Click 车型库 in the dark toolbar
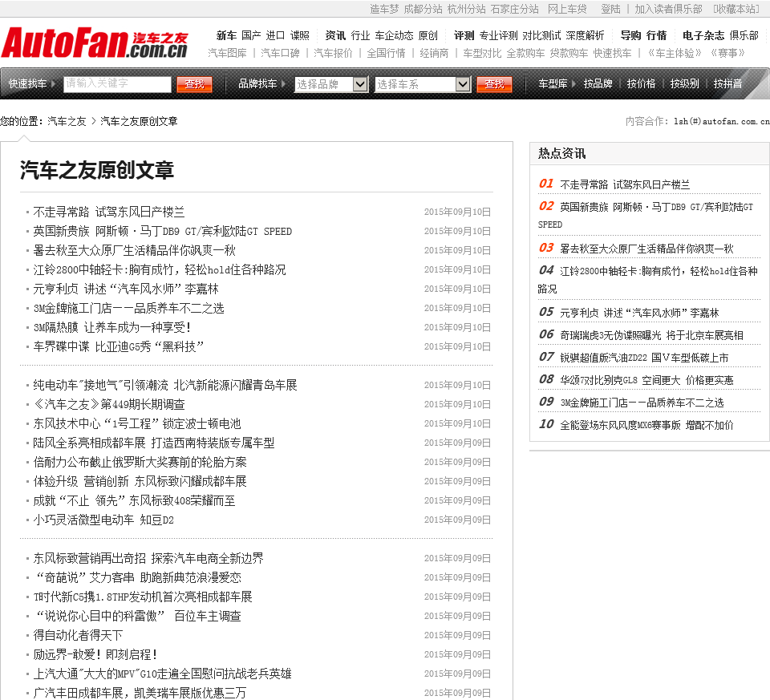Image resolution: width=770 pixels, height=700 pixels. point(553,84)
